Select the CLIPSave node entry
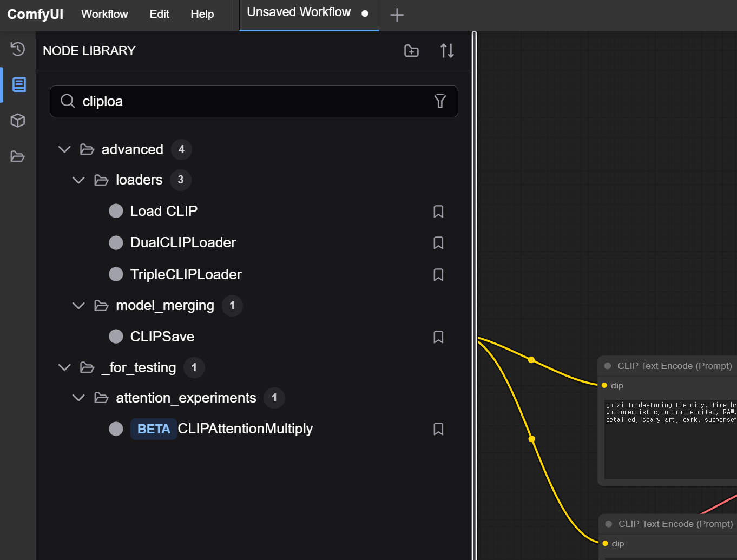Screen dimensions: 737x560 click(162, 337)
